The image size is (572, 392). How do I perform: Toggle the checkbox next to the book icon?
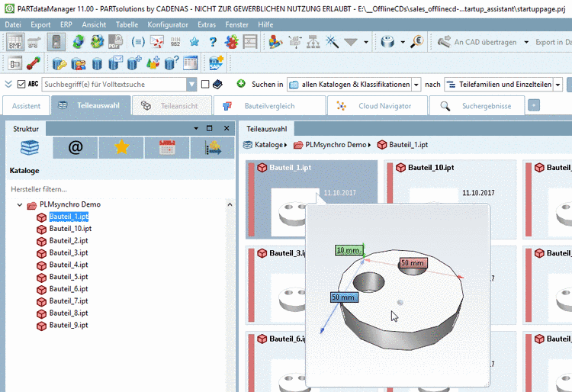(205, 84)
